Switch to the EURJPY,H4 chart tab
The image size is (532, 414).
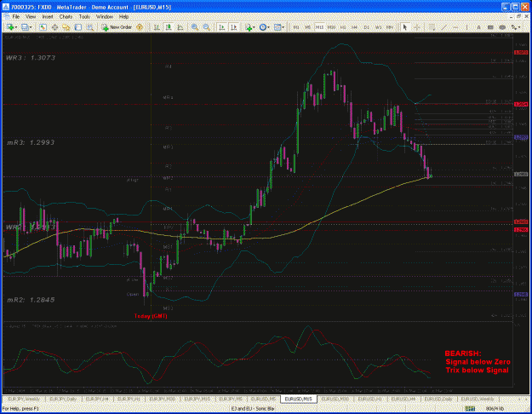click(97, 399)
